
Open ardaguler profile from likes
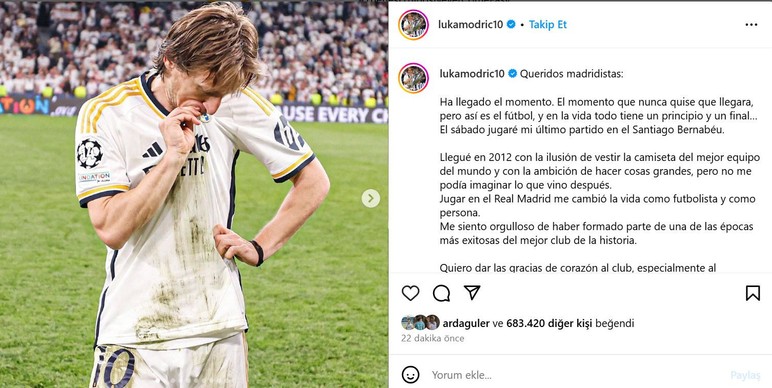466,323
